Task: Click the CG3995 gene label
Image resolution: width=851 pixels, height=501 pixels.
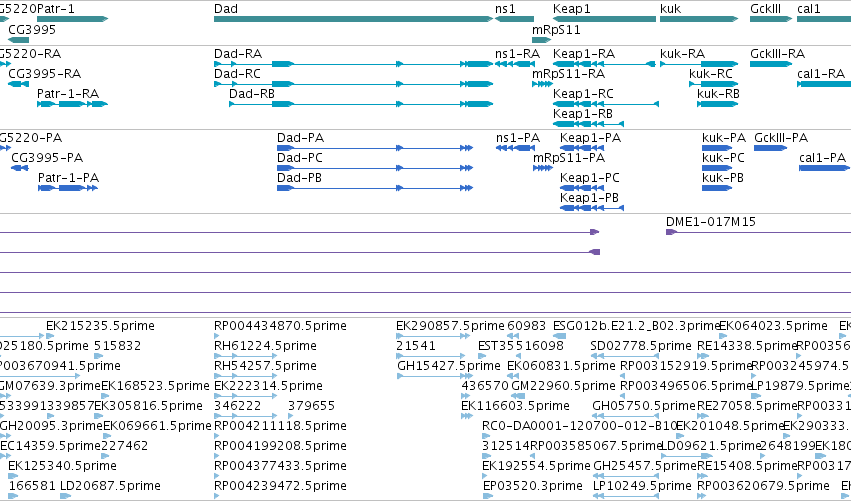Action: click(x=32, y=29)
